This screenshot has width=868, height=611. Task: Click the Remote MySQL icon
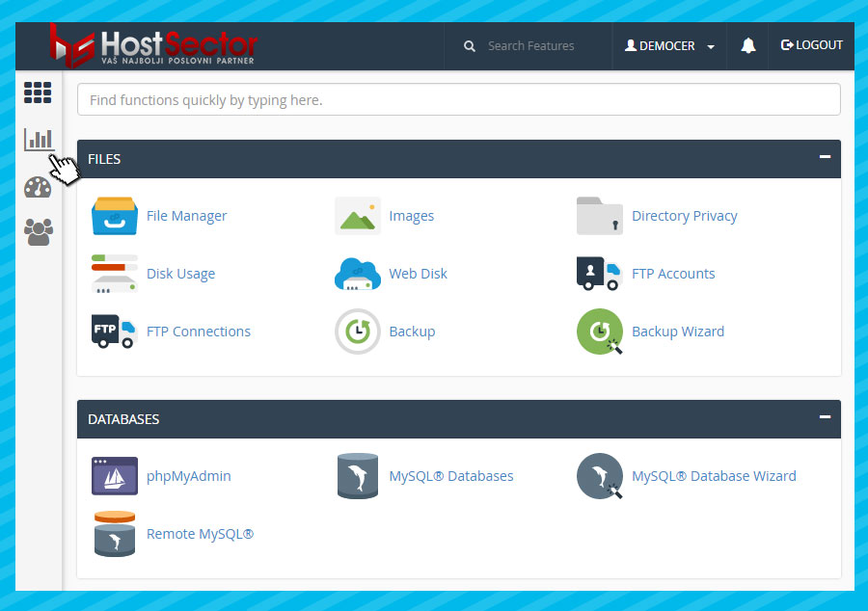[x=115, y=534]
